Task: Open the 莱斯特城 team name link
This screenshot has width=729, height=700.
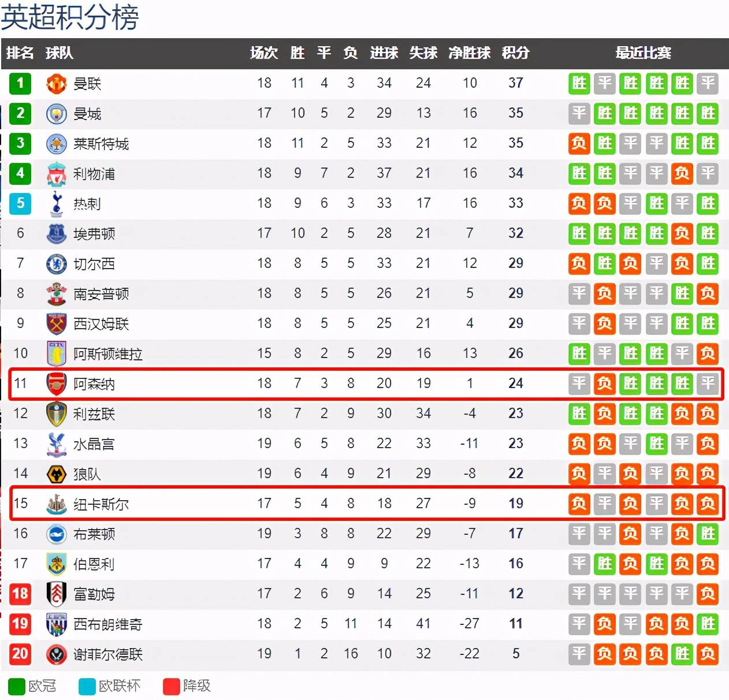Action: pos(101,144)
